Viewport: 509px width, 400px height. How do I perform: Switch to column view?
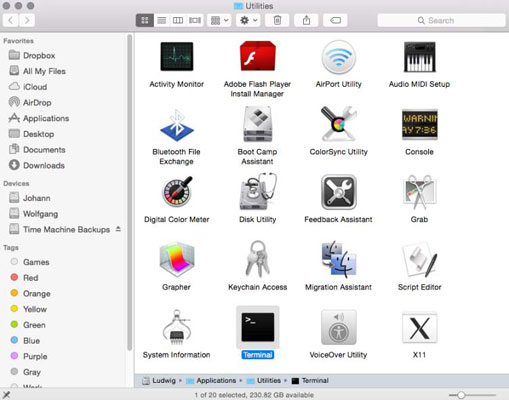178,20
